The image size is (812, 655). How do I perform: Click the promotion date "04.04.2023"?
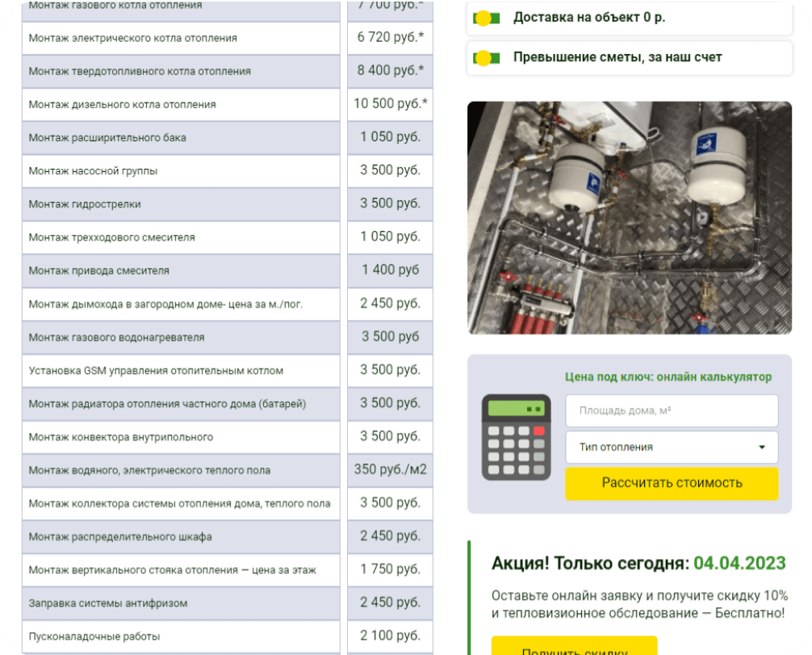coord(739,563)
